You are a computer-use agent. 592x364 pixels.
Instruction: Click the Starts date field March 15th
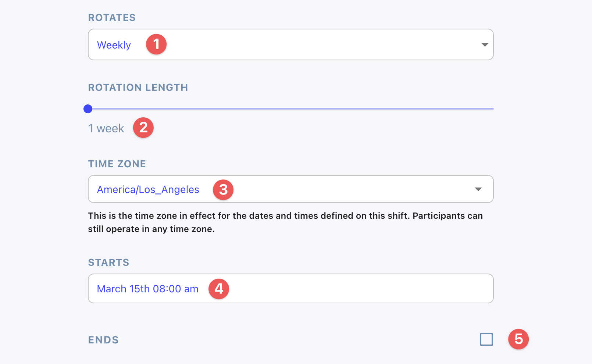click(290, 288)
